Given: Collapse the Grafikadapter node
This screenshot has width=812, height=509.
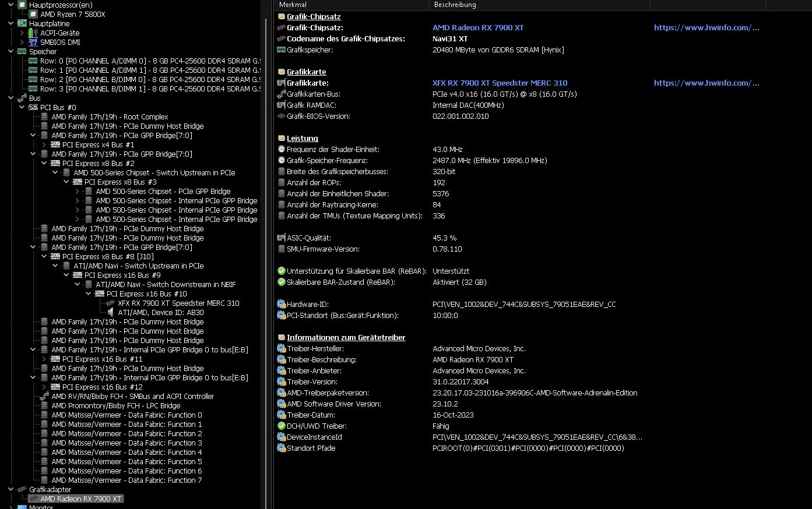Looking at the screenshot, I should 10,489.
